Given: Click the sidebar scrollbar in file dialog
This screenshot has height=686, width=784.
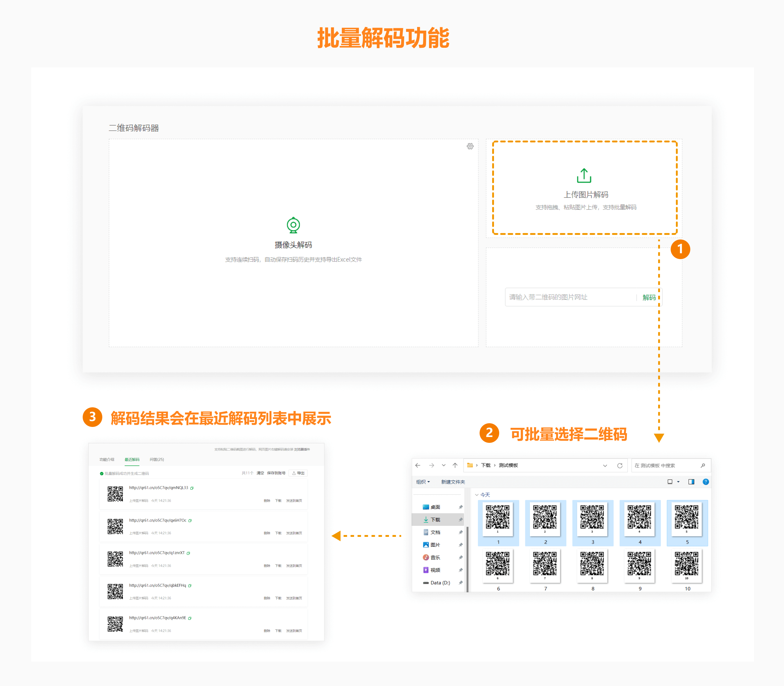Looking at the screenshot, I should point(467,559).
